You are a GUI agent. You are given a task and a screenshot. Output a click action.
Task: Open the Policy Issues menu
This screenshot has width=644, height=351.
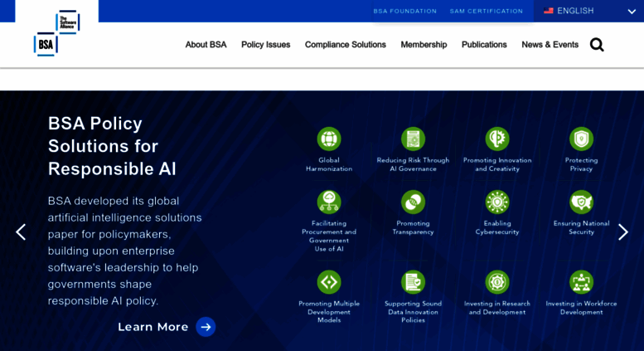pyautogui.click(x=266, y=44)
